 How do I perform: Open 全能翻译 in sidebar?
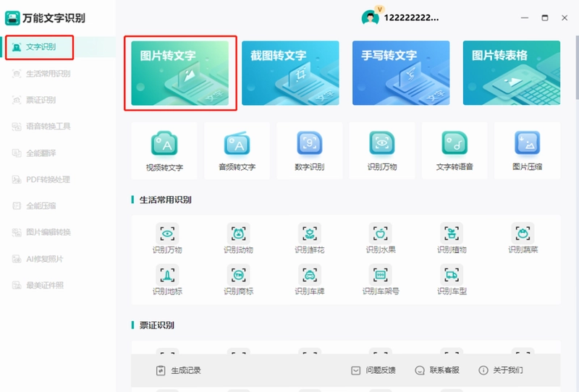pyautogui.click(x=34, y=153)
